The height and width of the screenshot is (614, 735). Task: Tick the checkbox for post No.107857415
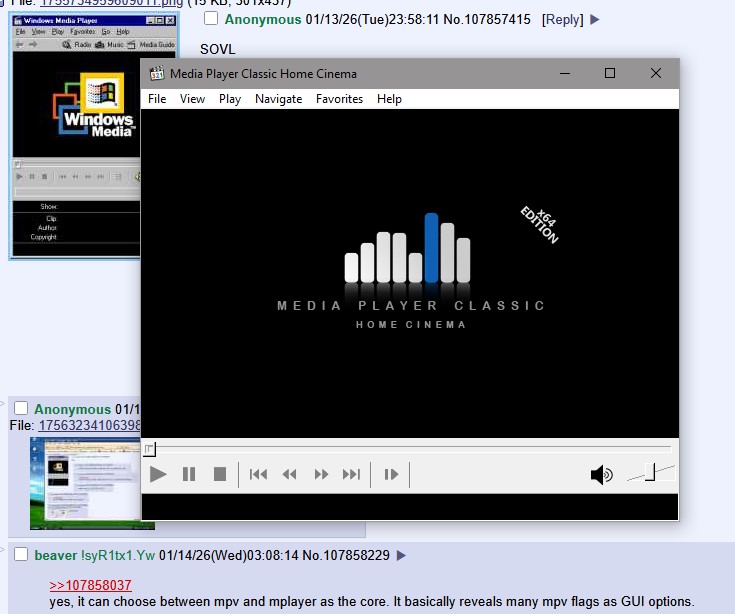[211, 18]
